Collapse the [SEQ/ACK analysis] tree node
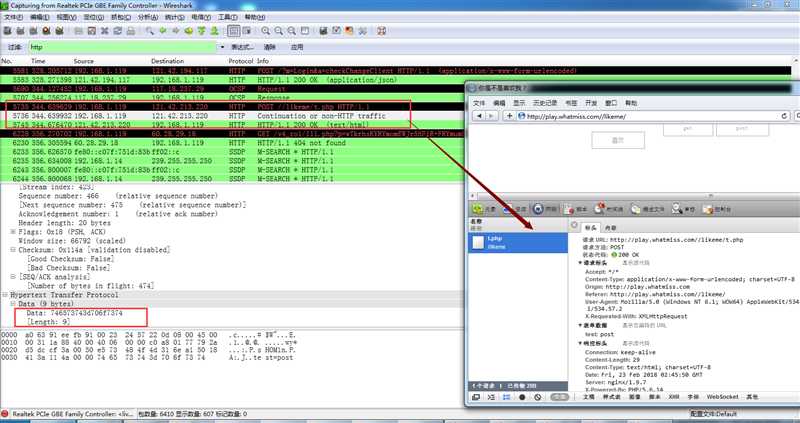 point(13,277)
